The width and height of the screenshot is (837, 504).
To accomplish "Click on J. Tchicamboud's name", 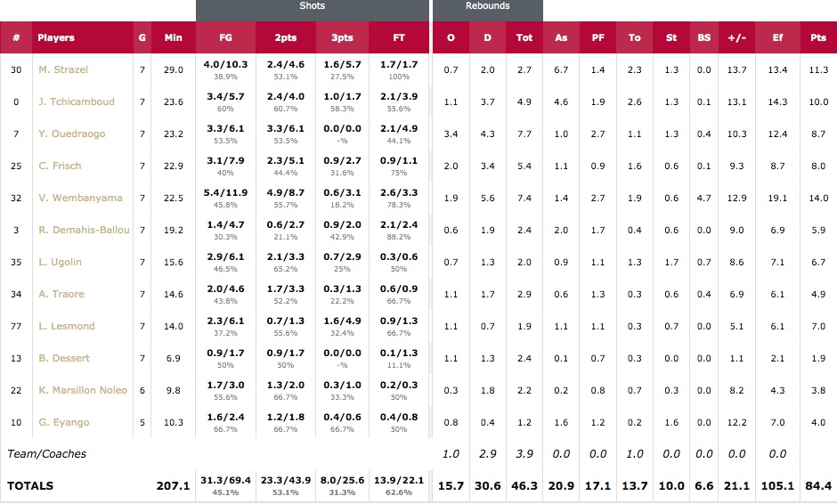I will pyautogui.click(x=76, y=102).
